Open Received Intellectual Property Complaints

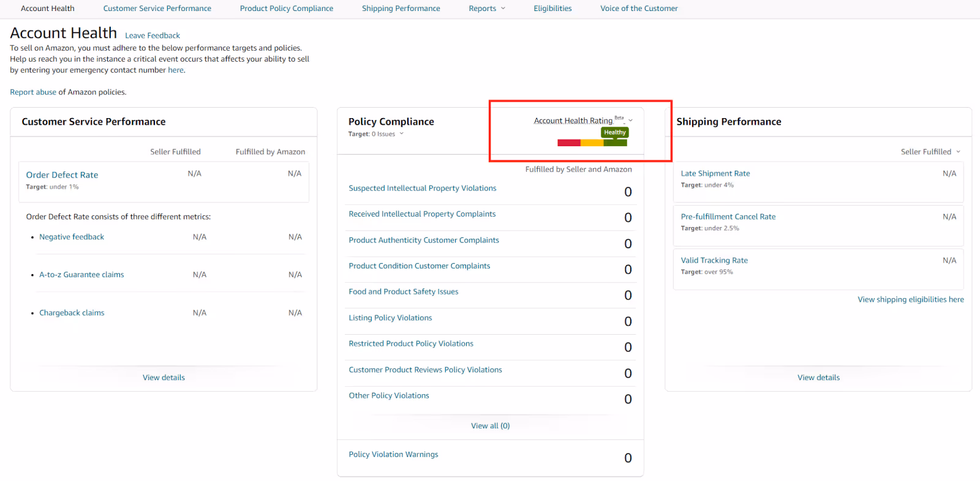point(422,214)
